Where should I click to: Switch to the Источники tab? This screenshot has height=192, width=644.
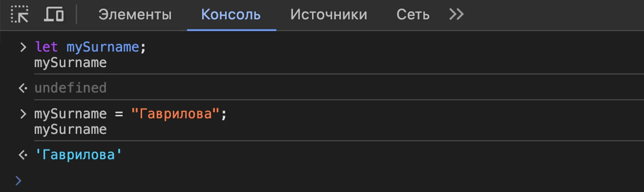click(328, 15)
